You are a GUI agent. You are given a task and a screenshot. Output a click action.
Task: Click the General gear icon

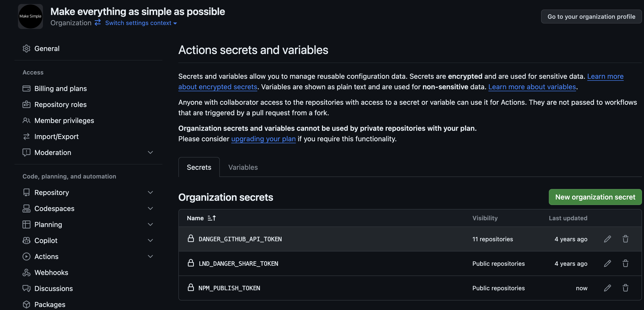click(x=26, y=48)
